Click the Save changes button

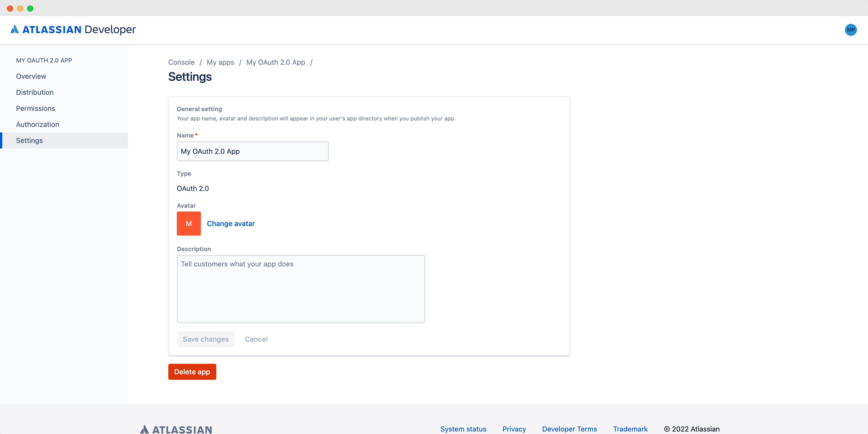[205, 339]
